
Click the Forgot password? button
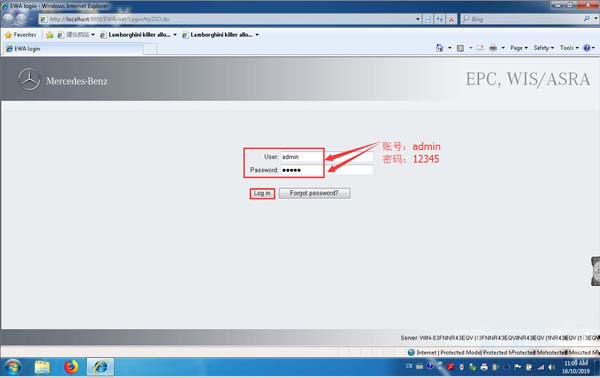(x=314, y=193)
